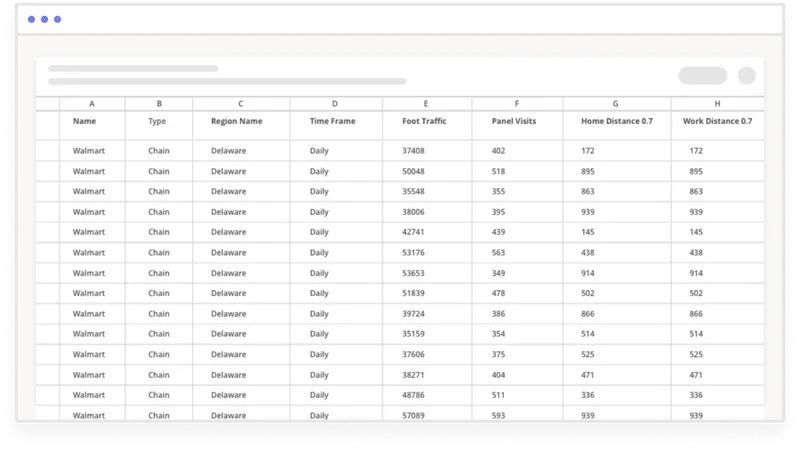The width and height of the screenshot is (800, 449).
Task: Click the Time Frame header cell
Action: [336, 125]
